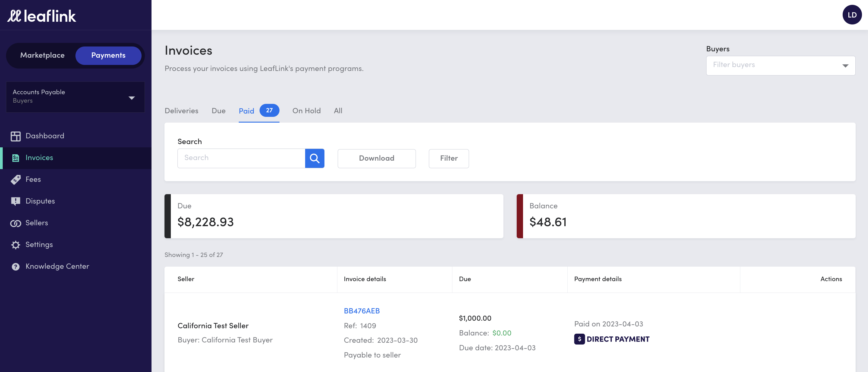Viewport: 868px width, 372px height.
Task: Click the Paid count badge 27
Action: point(269,110)
